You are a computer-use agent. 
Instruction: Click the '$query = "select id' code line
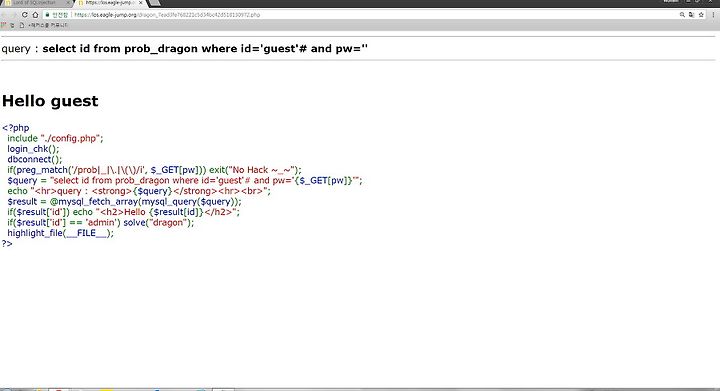point(185,180)
